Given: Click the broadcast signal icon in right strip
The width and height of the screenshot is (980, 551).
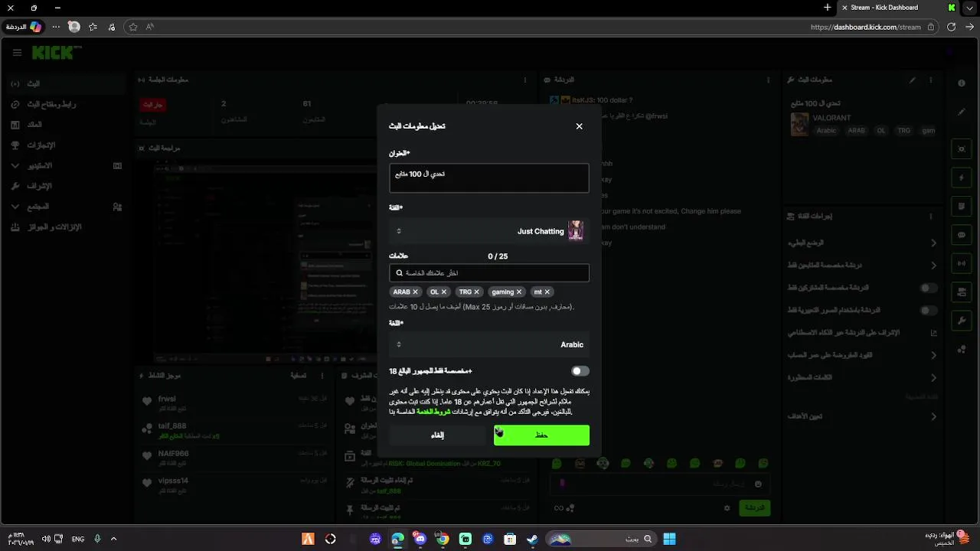Looking at the screenshot, I should coord(962,263).
